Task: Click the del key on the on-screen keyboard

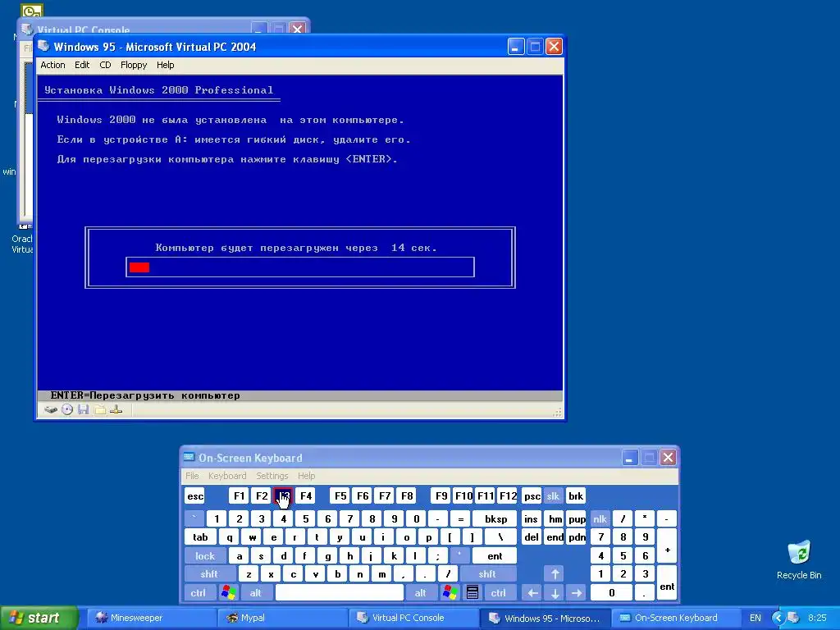Action: click(x=531, y=536)
